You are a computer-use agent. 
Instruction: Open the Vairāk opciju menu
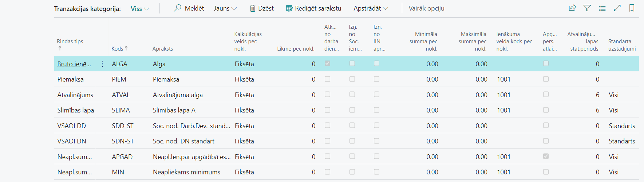coord(426,8)
